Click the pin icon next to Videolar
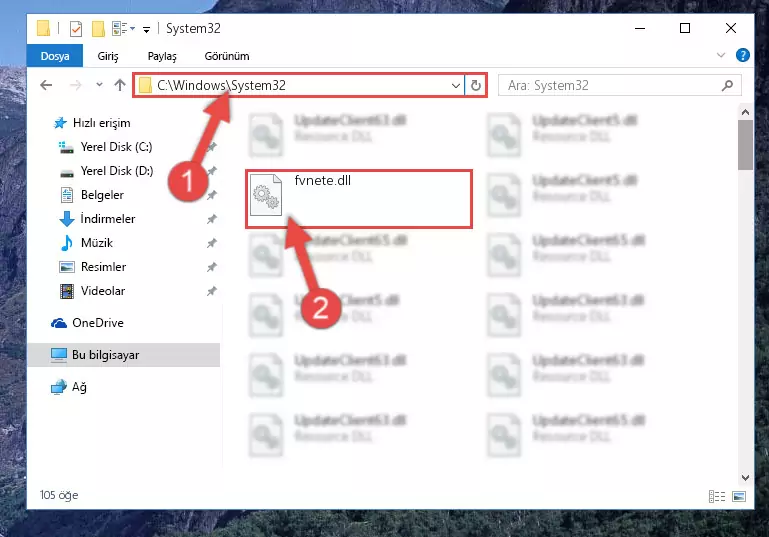The height and width of the screenshot is (537, 769). point(211,291)
